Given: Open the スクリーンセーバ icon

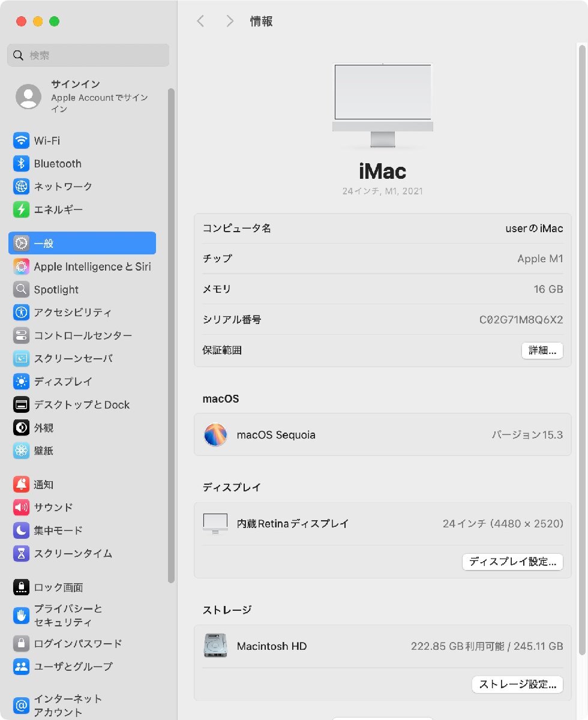Looking at the screenshot, I should pyautogui.click(x=21, y=358).
